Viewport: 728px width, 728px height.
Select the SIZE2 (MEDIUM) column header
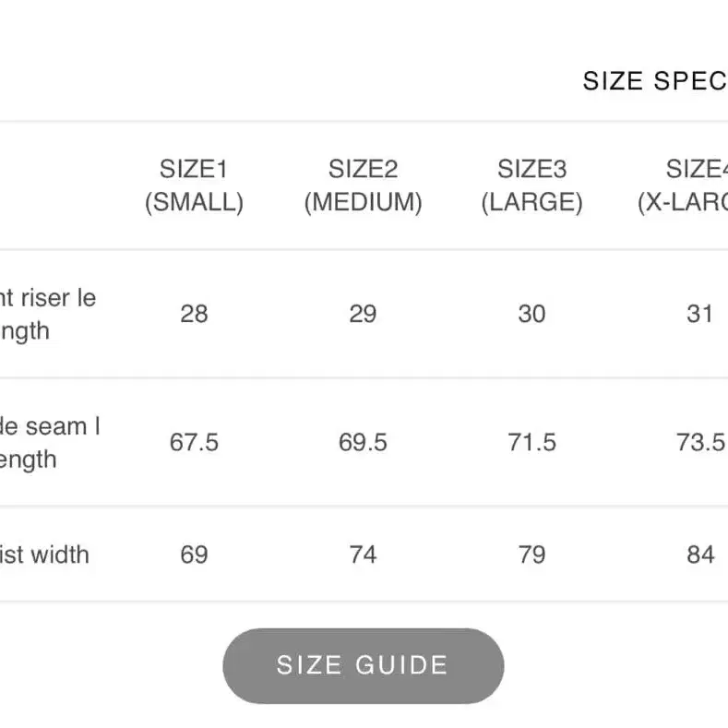363,185
